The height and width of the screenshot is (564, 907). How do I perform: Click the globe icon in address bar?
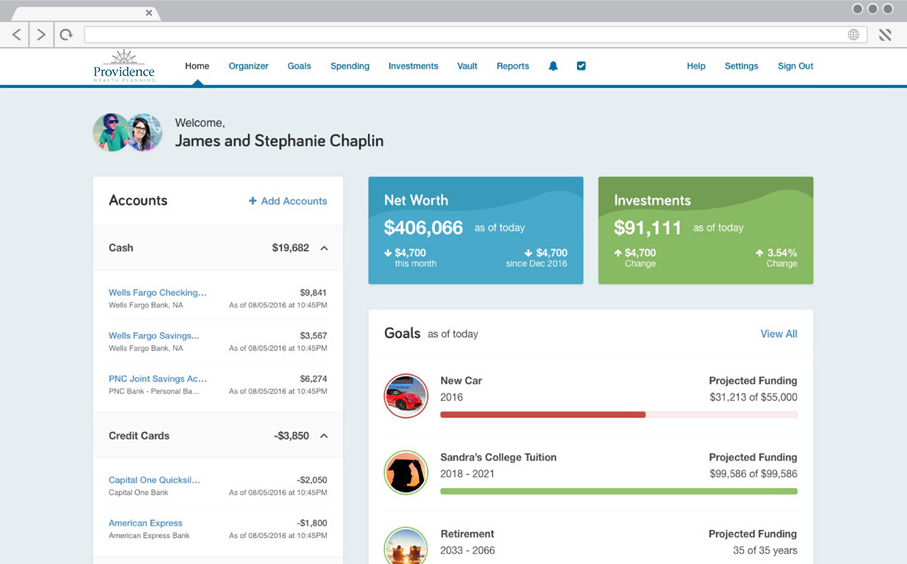[x=853, y=34]
